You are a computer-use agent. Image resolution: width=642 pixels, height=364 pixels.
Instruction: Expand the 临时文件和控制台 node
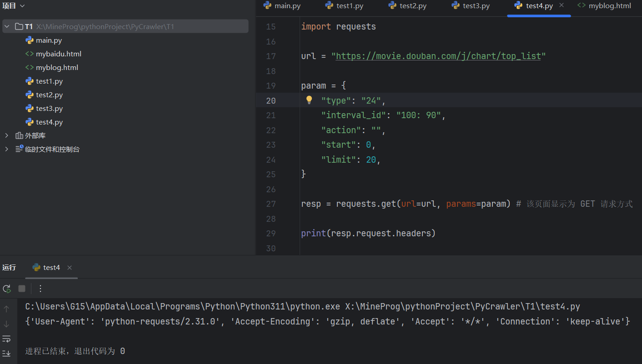click(7, 149)
